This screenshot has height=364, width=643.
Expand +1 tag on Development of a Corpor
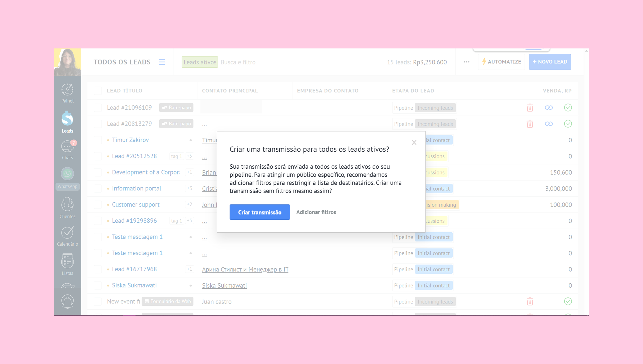tap(190, 172)
